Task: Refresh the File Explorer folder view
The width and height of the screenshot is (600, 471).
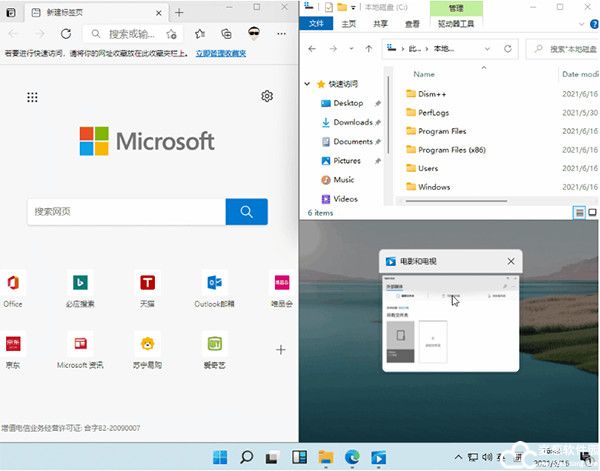Action: click(508, 49)
